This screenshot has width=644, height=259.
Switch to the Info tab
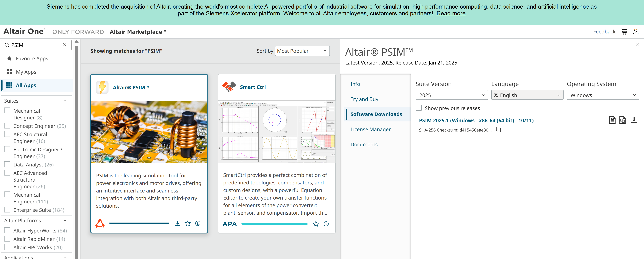[355, 84]
